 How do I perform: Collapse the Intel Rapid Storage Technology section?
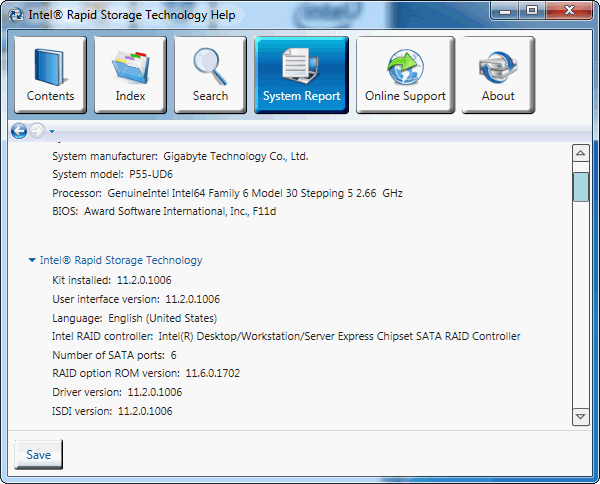33,260
